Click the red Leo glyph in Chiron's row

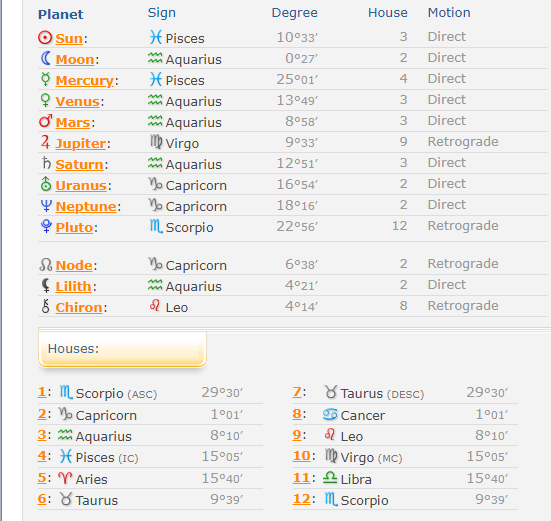tap(155, 306)
